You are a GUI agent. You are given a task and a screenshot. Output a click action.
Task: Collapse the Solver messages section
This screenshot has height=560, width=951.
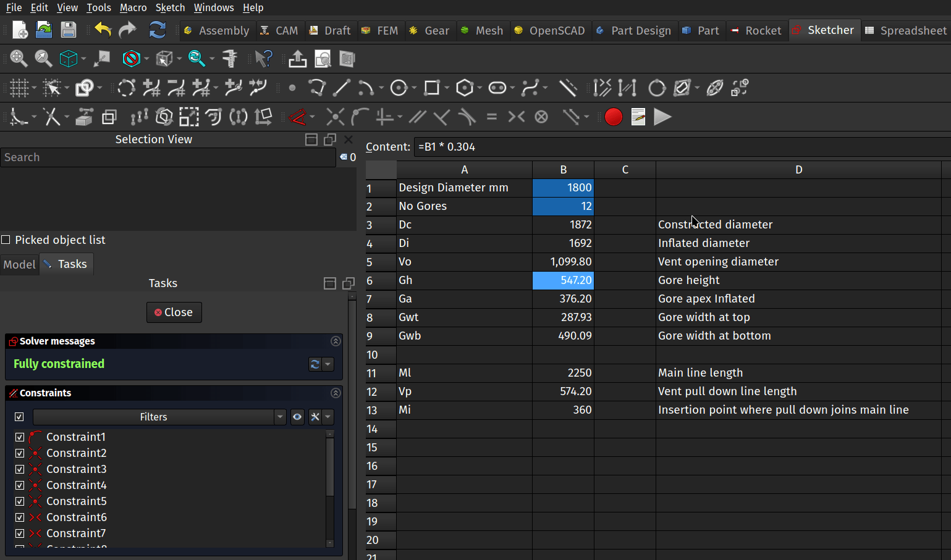coord(336,341)
